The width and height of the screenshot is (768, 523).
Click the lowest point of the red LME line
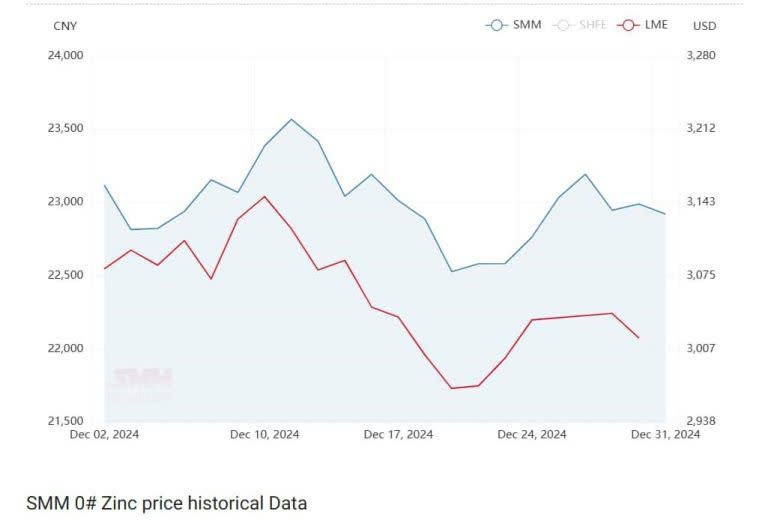[452, 388]
